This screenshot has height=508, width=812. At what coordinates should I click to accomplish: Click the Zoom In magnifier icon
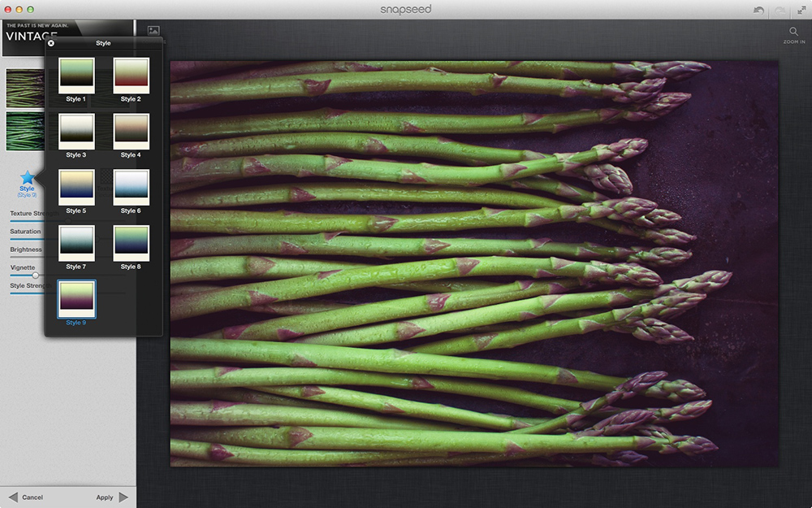tap(793, 32)
